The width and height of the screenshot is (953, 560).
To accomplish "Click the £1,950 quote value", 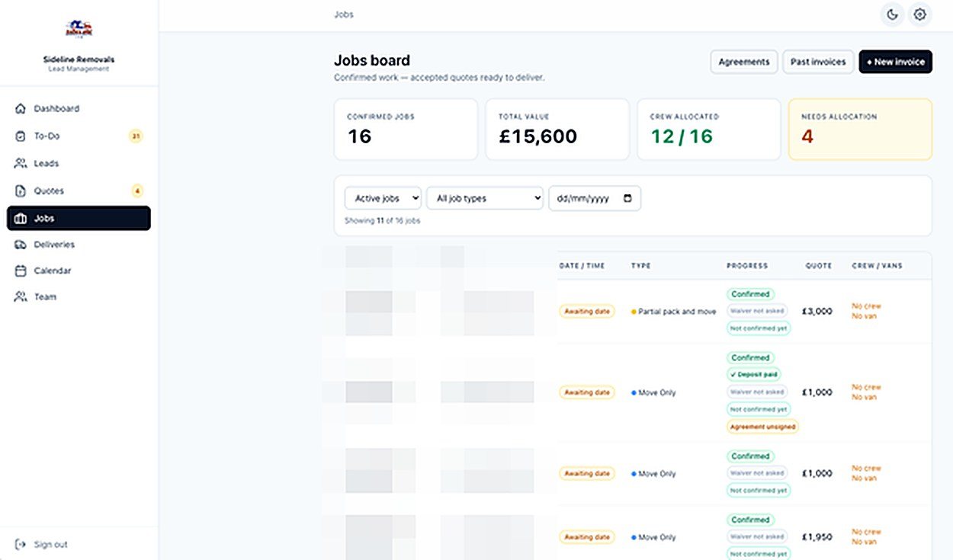I will (817, 537).
